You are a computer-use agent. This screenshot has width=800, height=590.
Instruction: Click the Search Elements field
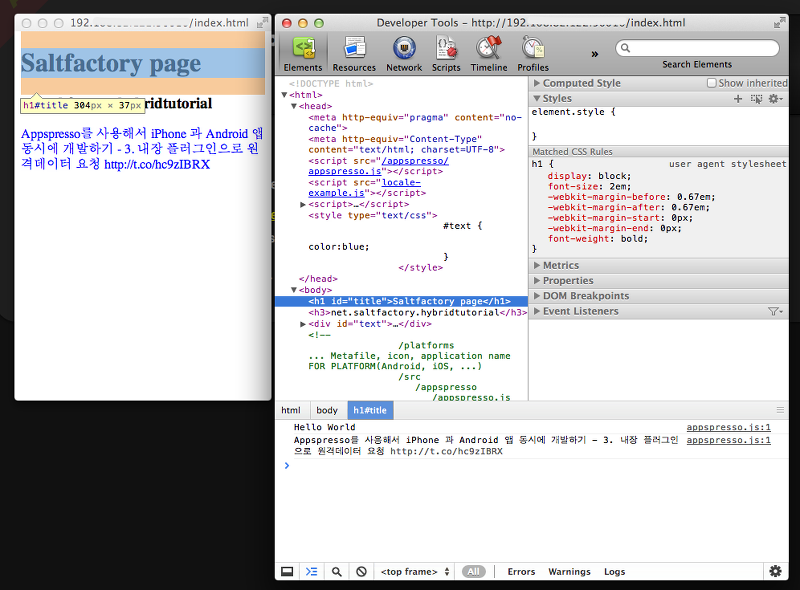[x=697, y=48]
